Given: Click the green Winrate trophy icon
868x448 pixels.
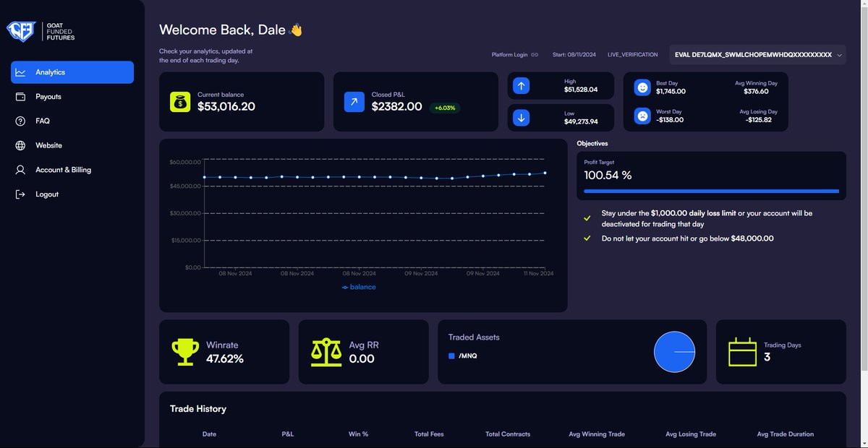Looking at the screenshot, I should coord(185,351).
